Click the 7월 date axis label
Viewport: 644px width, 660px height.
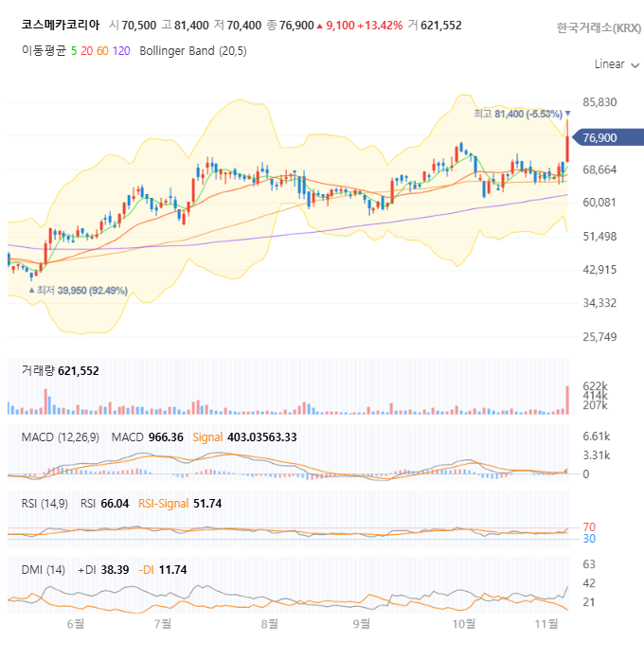click(x=163, y=624)
